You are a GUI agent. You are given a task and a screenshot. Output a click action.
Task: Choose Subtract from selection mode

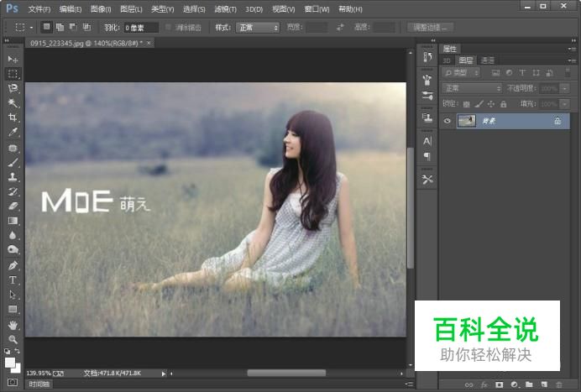(73, 27)
